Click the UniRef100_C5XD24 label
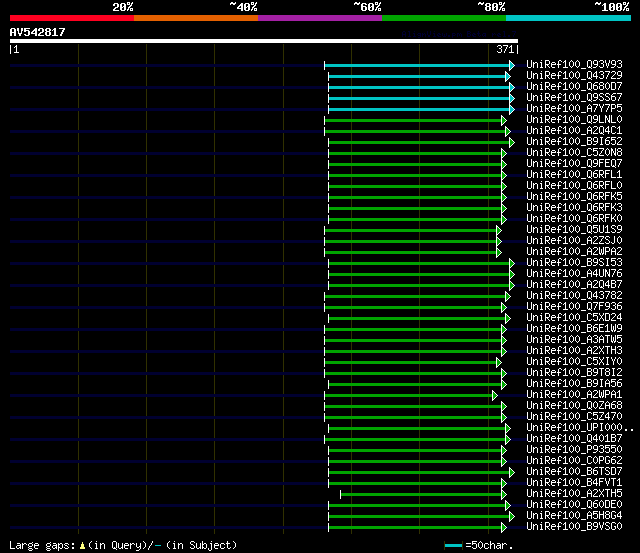Screen dimensions: 640x553 click(574, 318)
